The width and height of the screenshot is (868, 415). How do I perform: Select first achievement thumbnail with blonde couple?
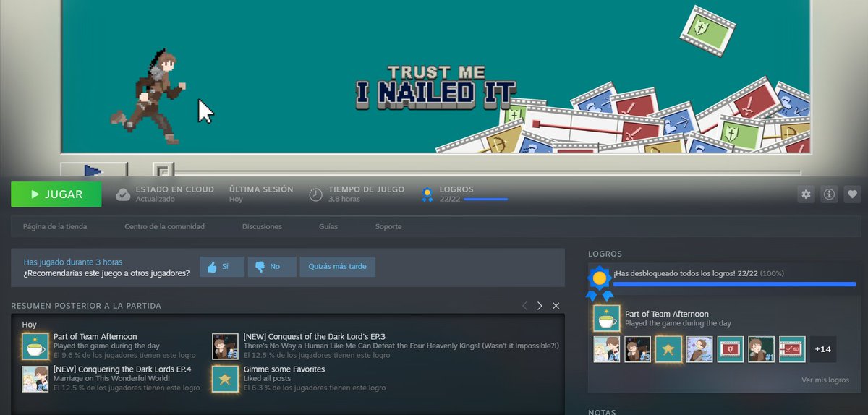tap(607, 349)
